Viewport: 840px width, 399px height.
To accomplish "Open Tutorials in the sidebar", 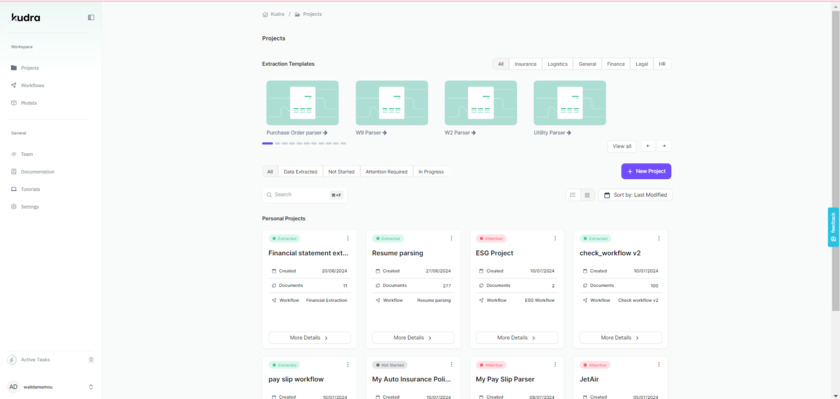I will tap(26, 189).
